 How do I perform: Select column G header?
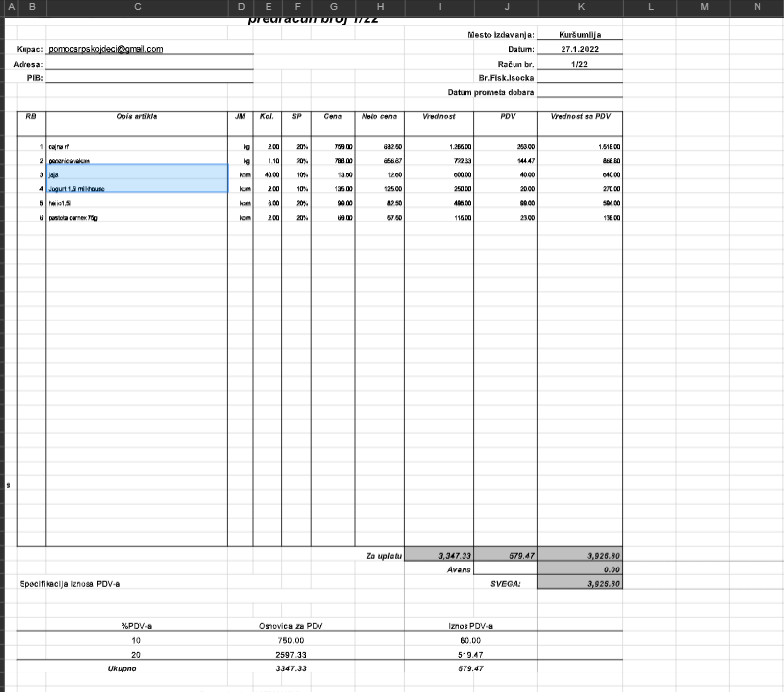click(333, 7)
